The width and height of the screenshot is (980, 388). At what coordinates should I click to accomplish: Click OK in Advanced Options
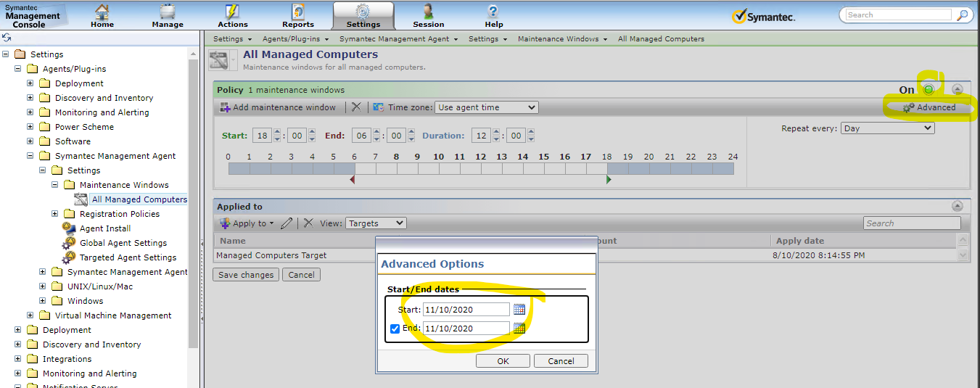503,361
